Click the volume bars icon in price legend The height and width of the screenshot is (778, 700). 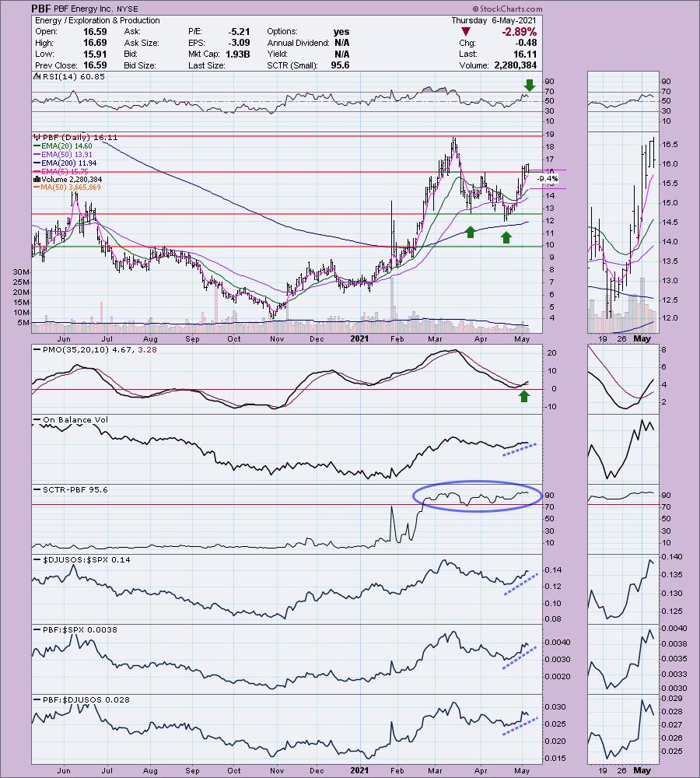(37, 179)
